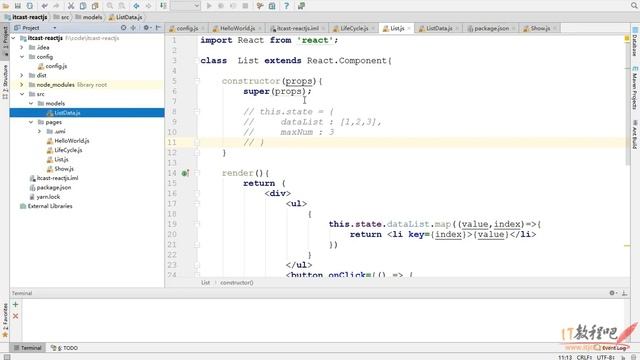Click the Redo arrow icon
This screenshot has height=360, width=640.
coord(56,6)
